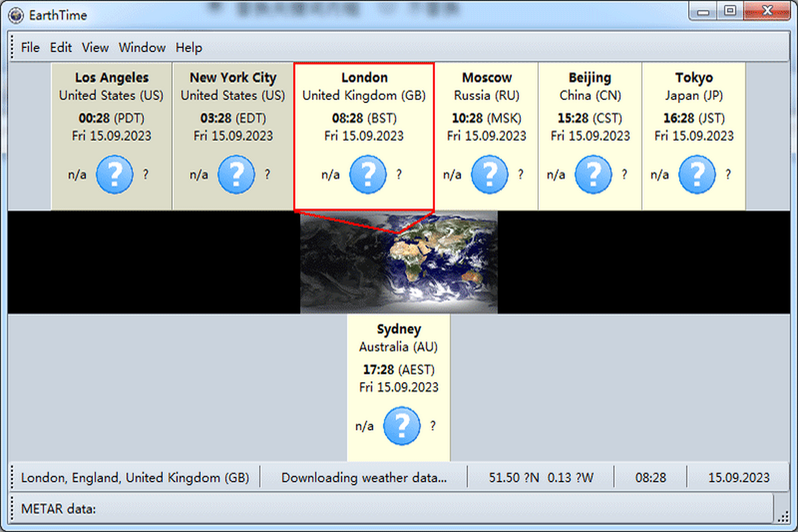Click the London coordinates in status bar

pyautogui.click(x=541, y=477)
